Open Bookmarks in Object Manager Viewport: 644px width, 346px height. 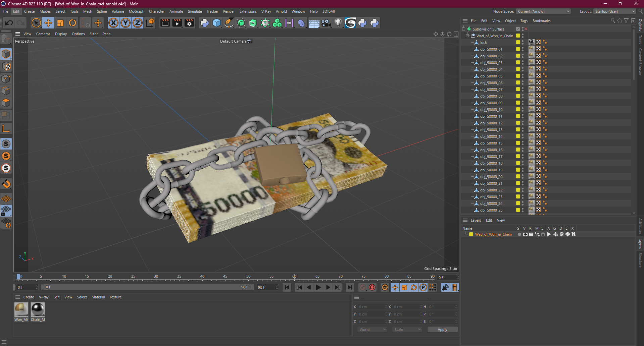(x=541, y=21)
